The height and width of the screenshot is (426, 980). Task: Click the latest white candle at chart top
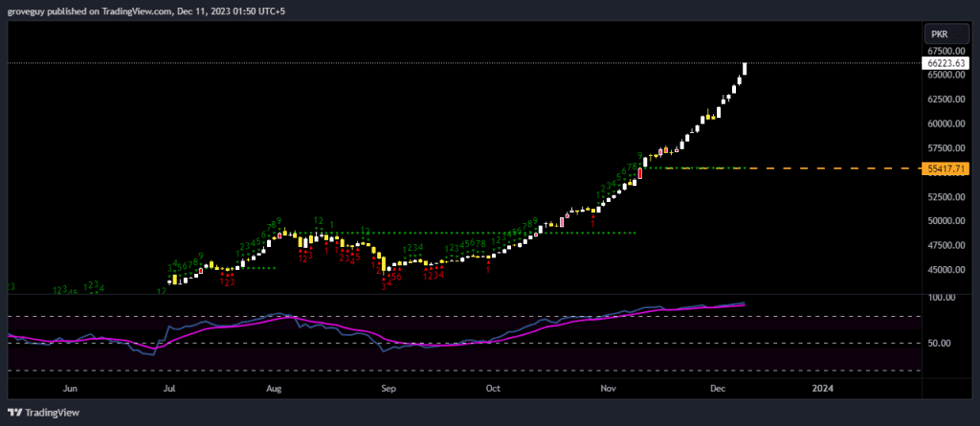(x=745, y=68)
